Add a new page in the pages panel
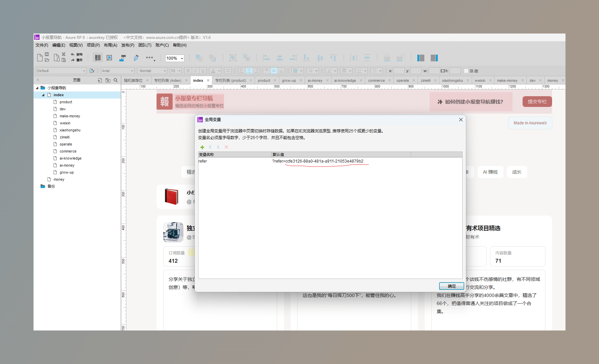Image resolution: width=599 pixels, height=364 pixels. click(x=100, y=80)
